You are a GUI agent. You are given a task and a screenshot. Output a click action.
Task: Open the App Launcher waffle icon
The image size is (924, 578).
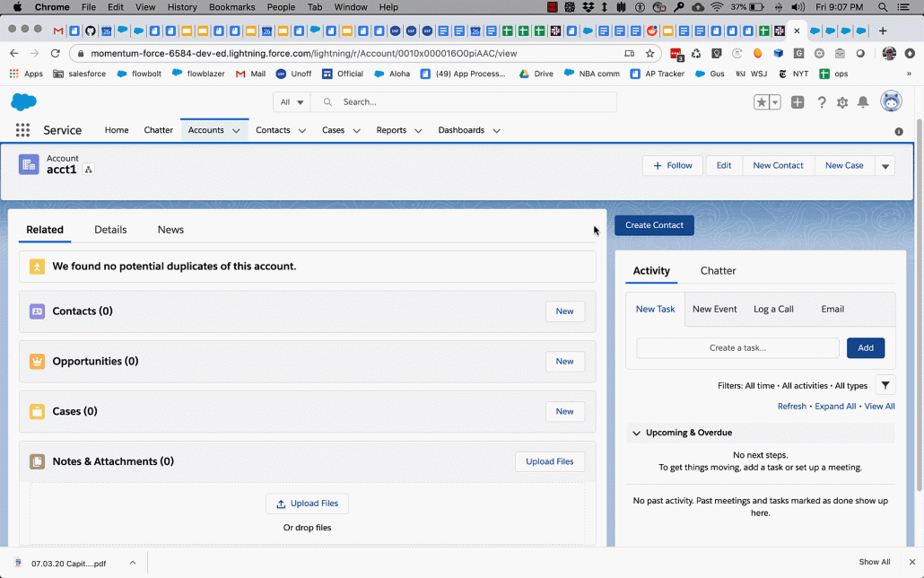pyautogui.click(x=22, y=129)
